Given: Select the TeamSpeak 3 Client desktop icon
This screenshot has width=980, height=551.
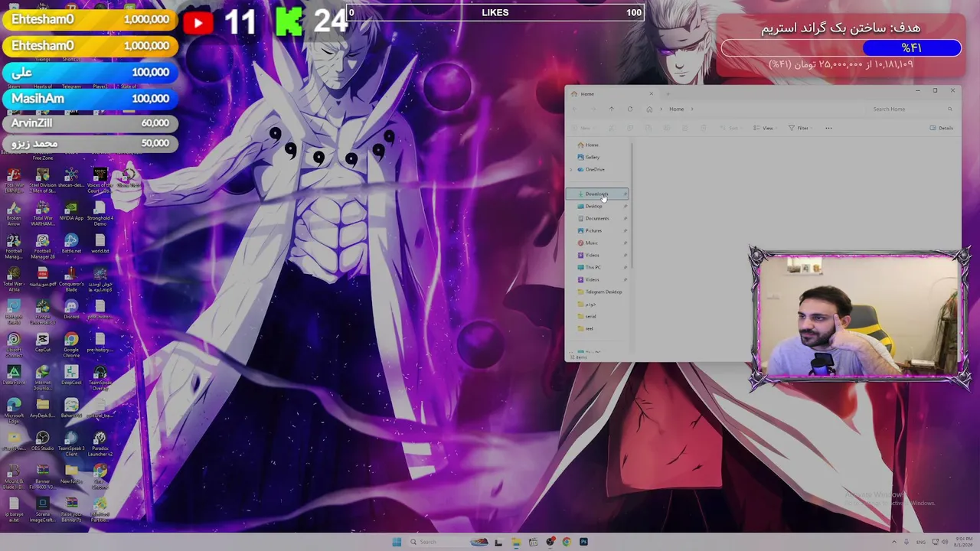Looking at the screenshot, I should click(x=71, y=444).
